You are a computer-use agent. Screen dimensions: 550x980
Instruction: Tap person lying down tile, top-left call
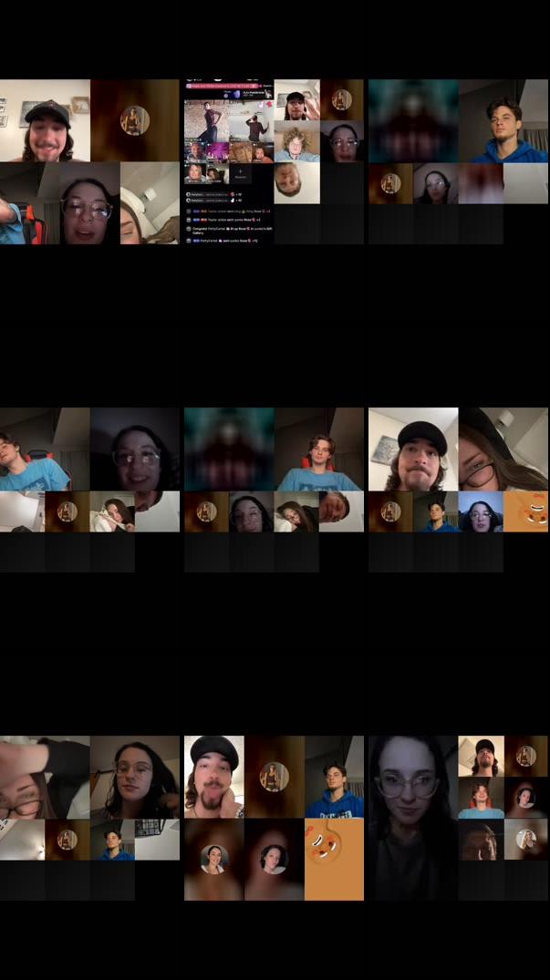[150, 203]
